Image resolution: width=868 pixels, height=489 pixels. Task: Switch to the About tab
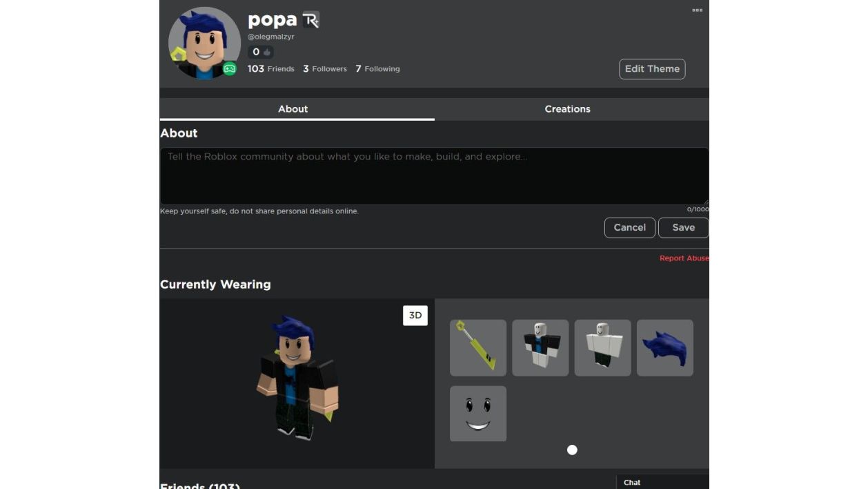pyautogui.click(x=297, y=109)
